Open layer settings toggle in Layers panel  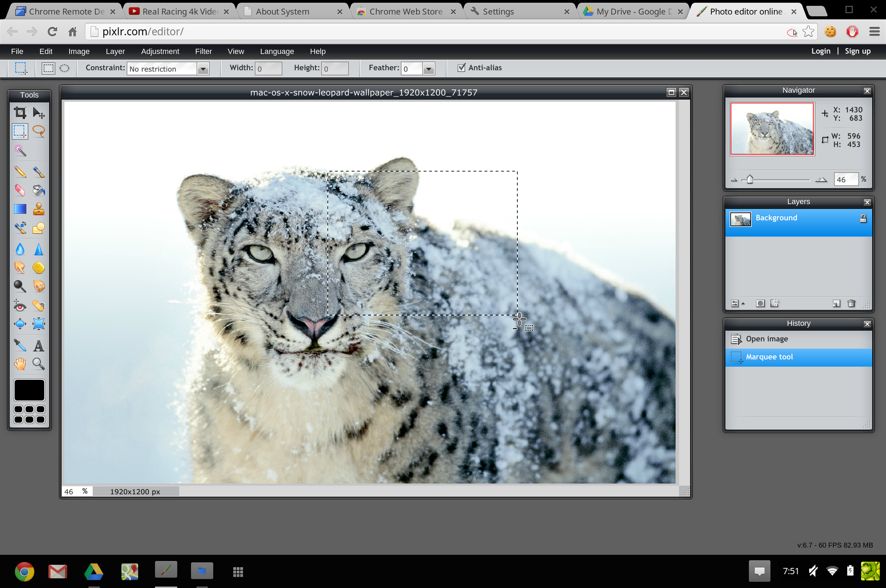coord(735,304)
